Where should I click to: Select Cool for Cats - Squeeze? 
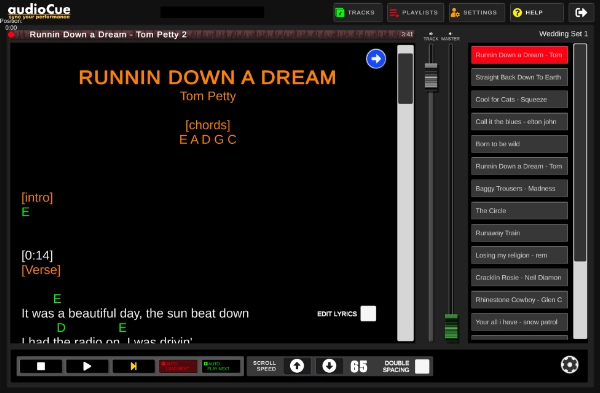point(519,99)
